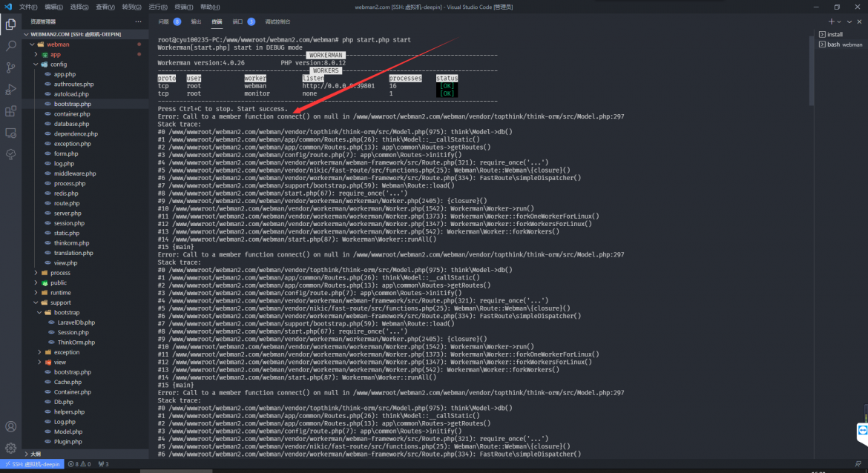Click the VS Code logo in title bar
868x473 pixels.
7,7
